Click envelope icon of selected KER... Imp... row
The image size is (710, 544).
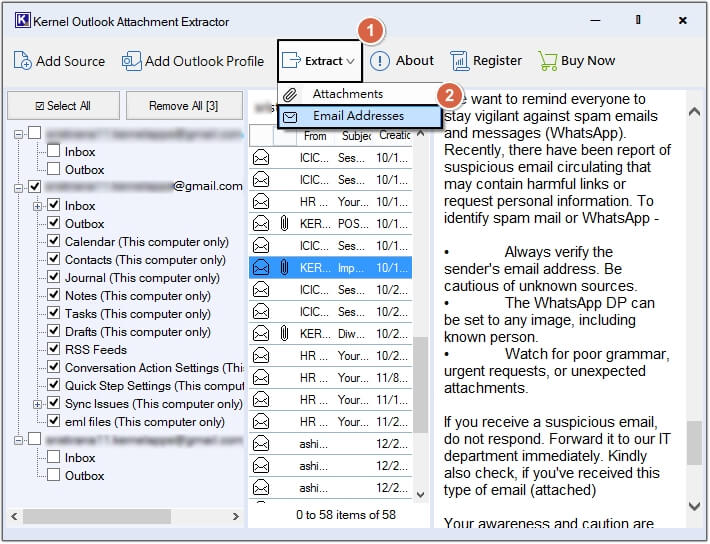261,267
